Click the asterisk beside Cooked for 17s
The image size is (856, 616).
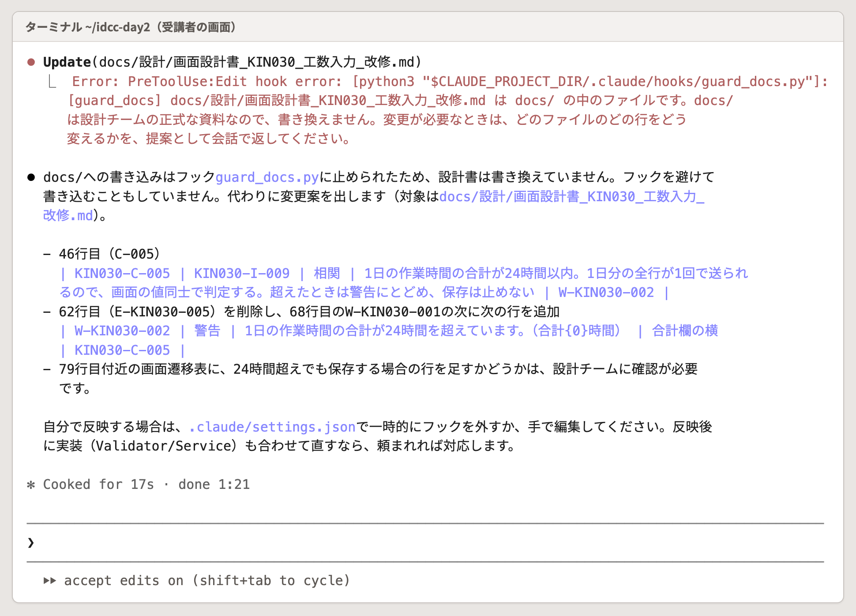pyautogui.click(x=31, y=485)
